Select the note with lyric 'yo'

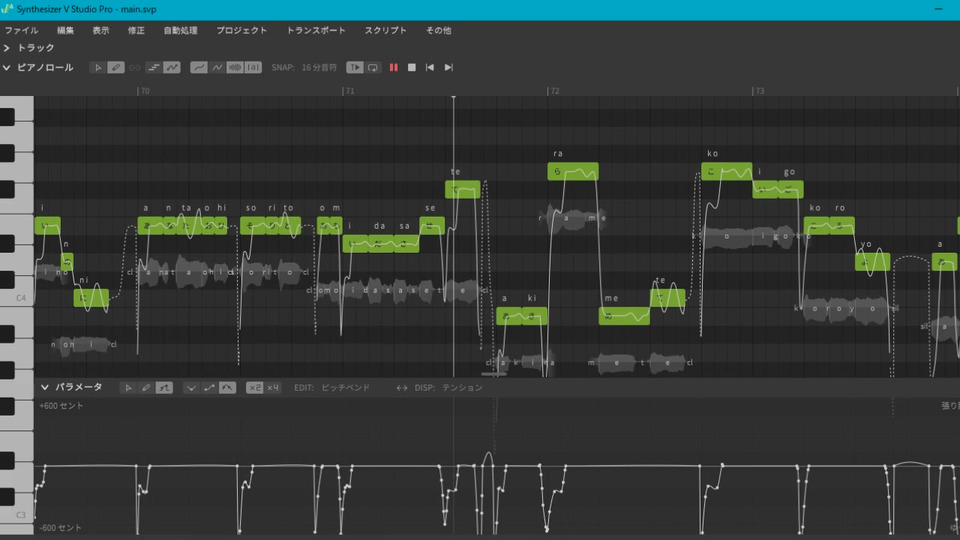point(872,262)
